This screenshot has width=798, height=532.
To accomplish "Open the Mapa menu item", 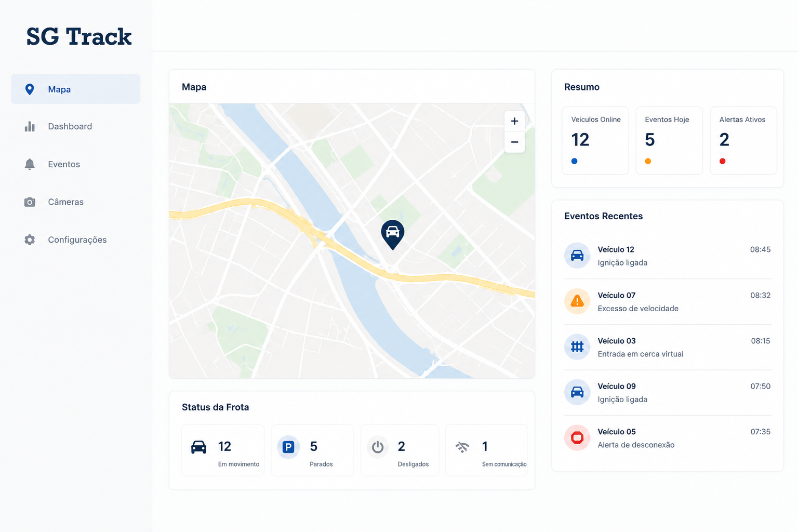I will pyautogui.click(x=76, y=89).
